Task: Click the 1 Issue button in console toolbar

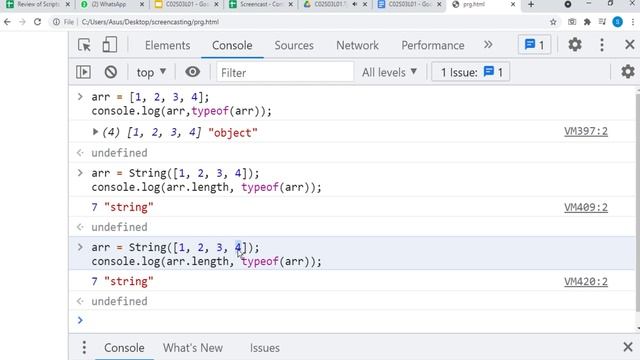Action: 471,72
